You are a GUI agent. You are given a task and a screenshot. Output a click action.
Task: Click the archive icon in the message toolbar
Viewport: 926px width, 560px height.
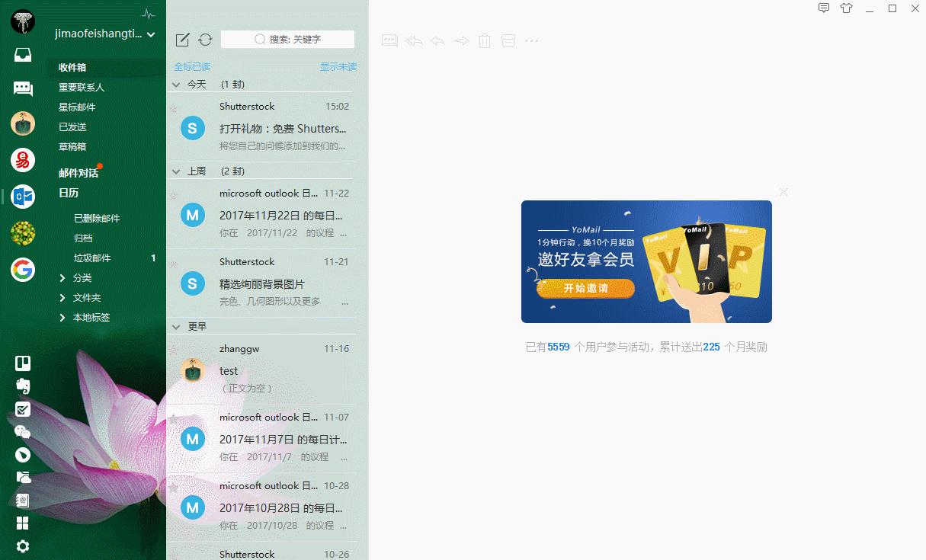tap(508, 40)
